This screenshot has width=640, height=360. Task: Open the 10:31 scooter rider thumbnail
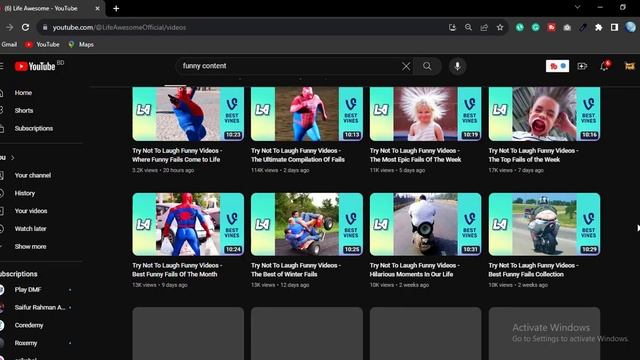425,224
